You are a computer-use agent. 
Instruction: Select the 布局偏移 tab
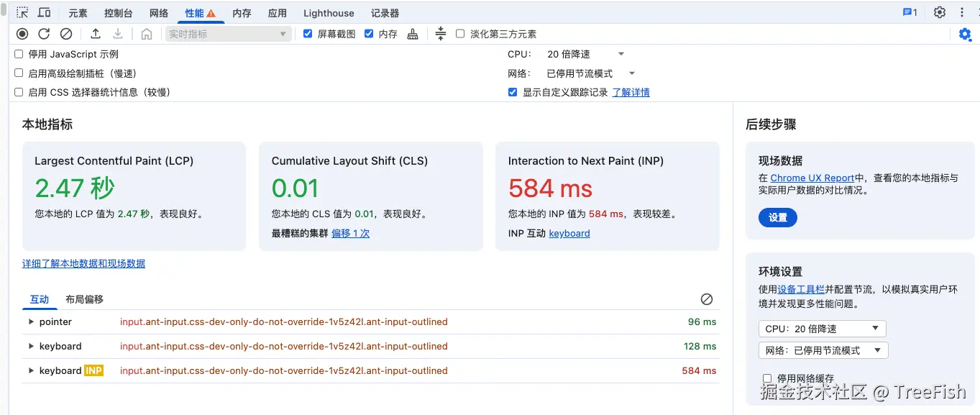click(x=84, y=299)
